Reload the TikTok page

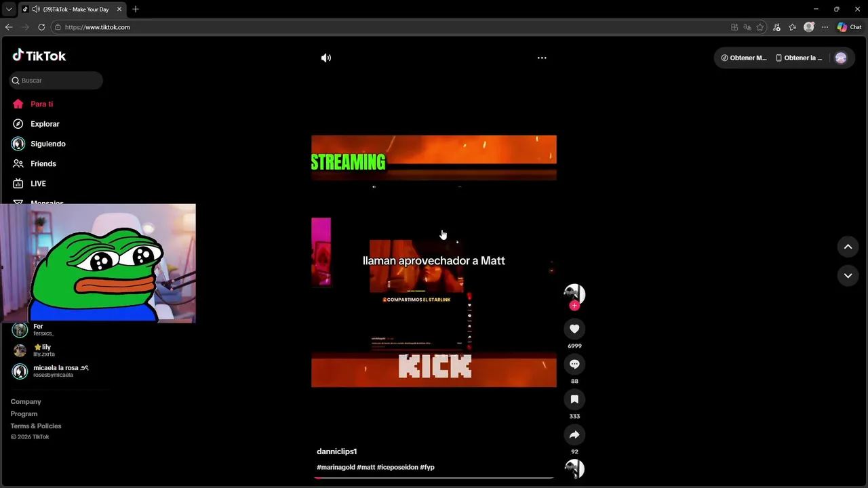click(41, 27)
